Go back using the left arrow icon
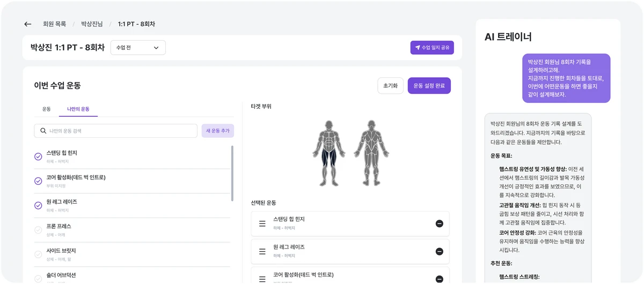 (28, 24)
